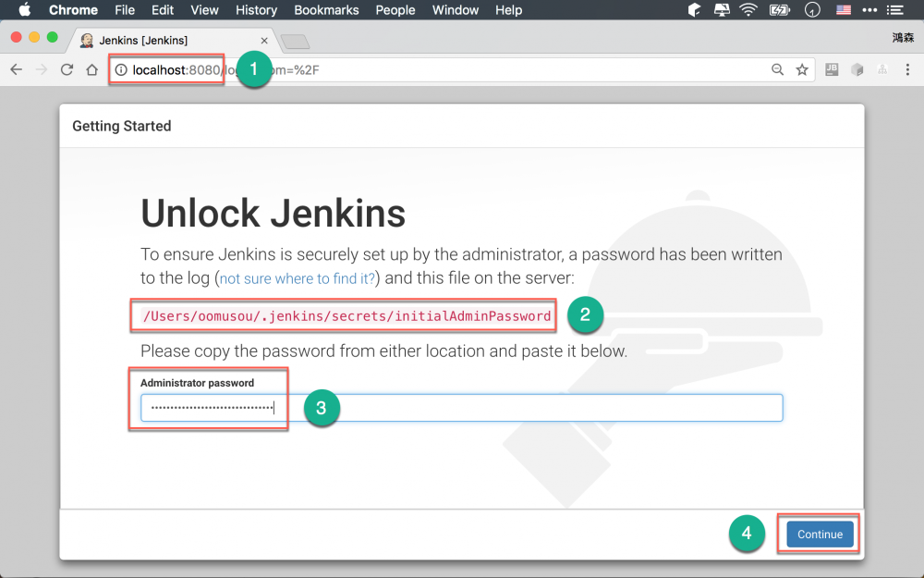Open the File menu
Viewport: 924px width, 578px height.
pos(125,10)
